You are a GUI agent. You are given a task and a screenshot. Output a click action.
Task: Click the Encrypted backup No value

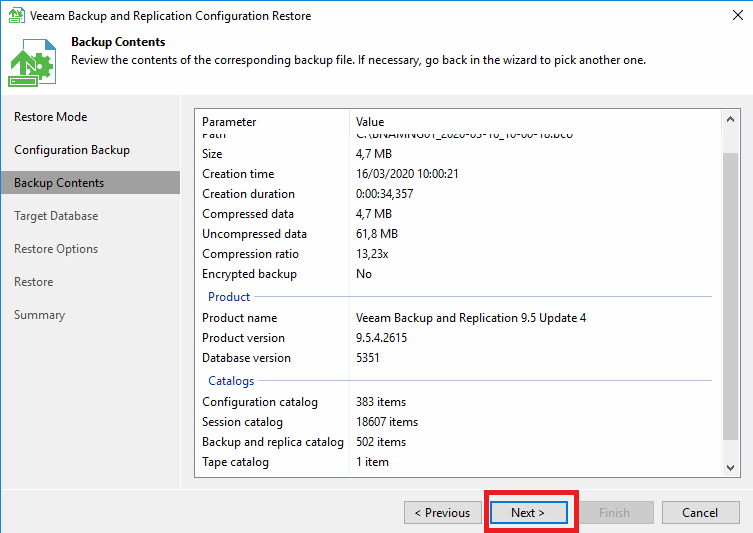364,274
